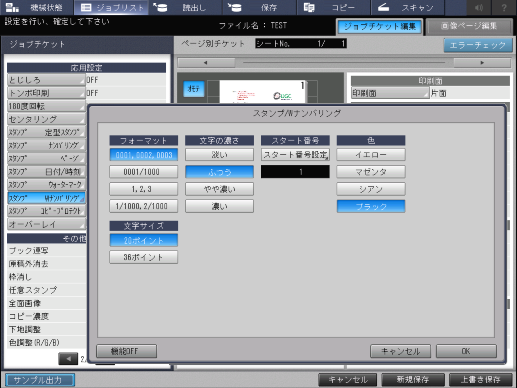Open the question mark help icon
517x388 pixels.
click(504, 7)
